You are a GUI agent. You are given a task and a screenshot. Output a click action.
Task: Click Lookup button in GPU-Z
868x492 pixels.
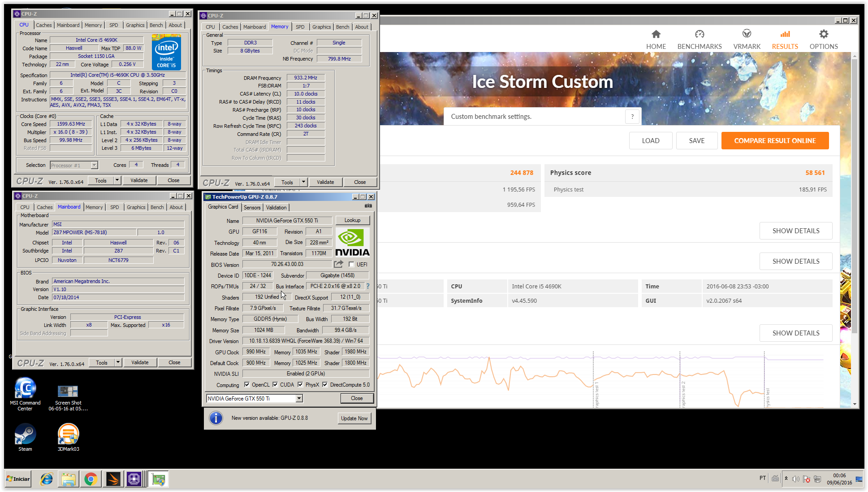tap(352, 220)
